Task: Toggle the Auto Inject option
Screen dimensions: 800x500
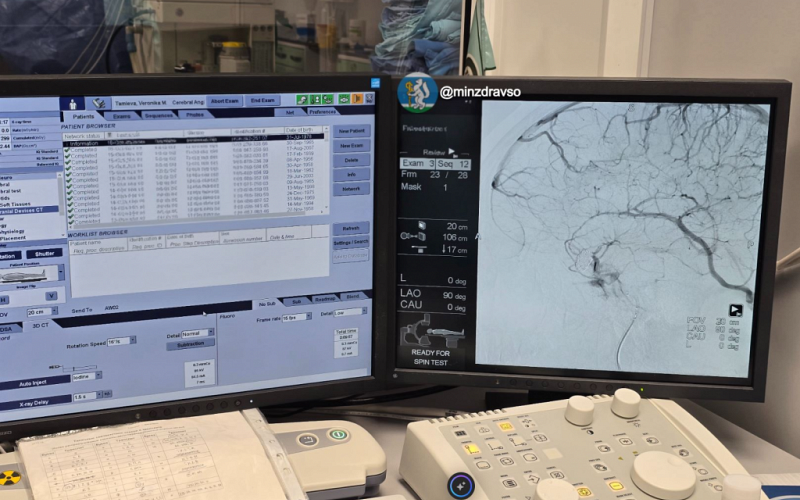Action: pos(34,382)
